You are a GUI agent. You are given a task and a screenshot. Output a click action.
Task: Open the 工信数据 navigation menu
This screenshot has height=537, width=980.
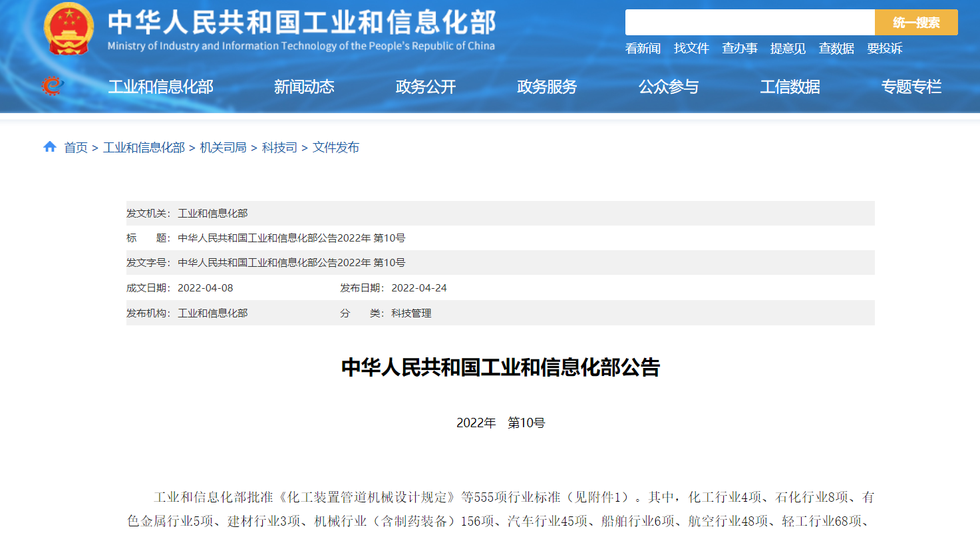[x=790, y=87]
